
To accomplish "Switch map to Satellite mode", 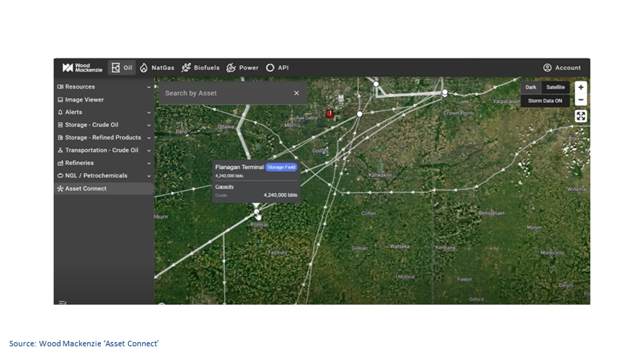I will coord(555,87).
